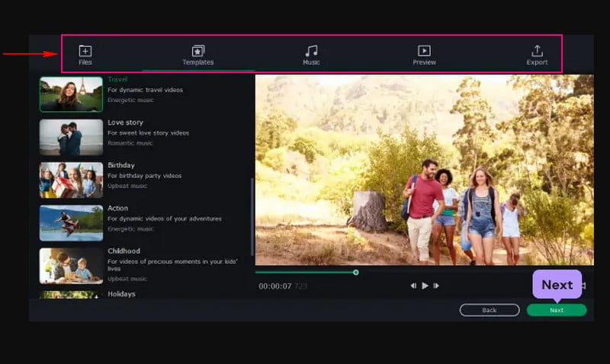The height and width of the screenshot is (364, 610).
Task: Go to the Preview step icon
Action: coord(424,51)
